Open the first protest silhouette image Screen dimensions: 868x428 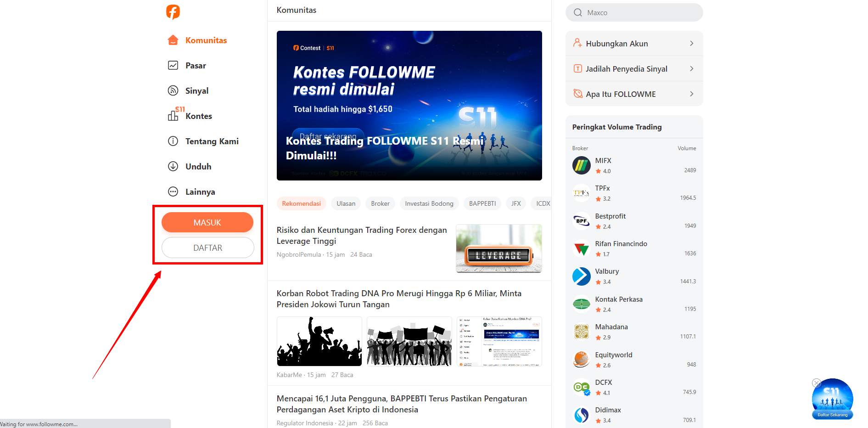click(319, 341)
